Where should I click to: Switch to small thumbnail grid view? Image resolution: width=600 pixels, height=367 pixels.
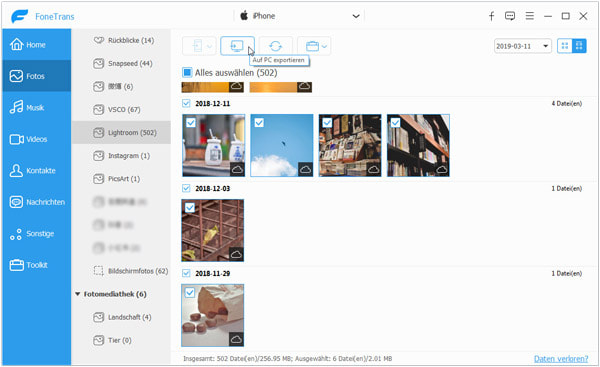coord(565,46)
